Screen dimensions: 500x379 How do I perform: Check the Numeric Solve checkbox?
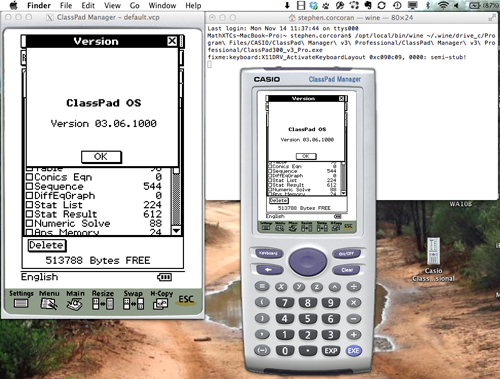tap(29, 223)
